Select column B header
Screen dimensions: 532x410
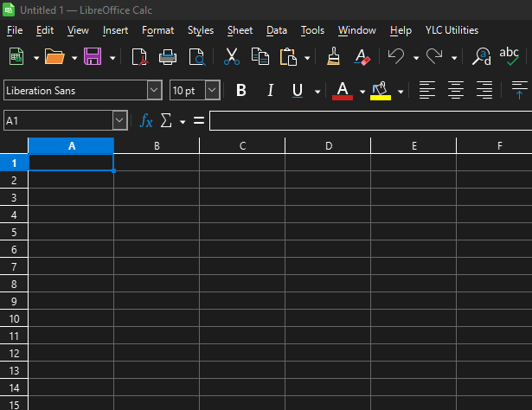pos(157,146)
